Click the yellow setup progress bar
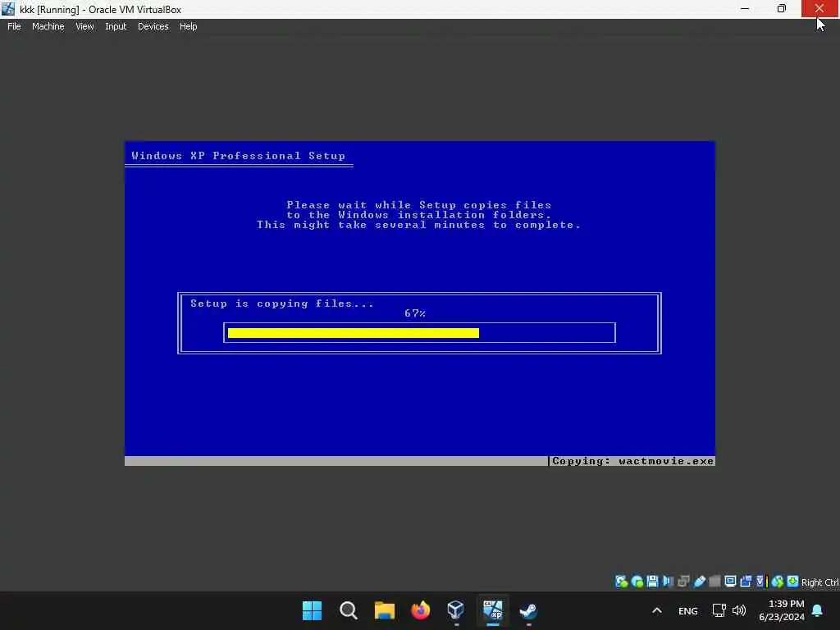This screenshot has height=630, width=840. [x=354, y=333]
